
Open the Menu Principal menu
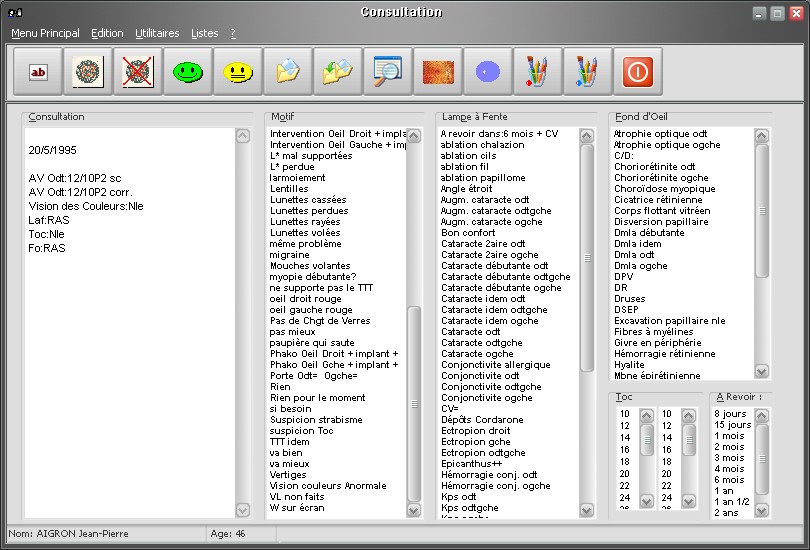point(45,34)
